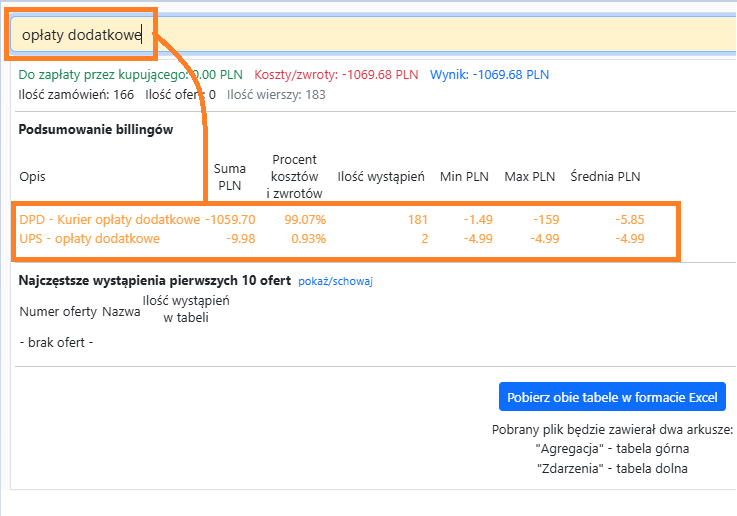Screen dimensions: 737x516
Task: Click the Podsumowanie billingów heading
Action: click(96, 130)
